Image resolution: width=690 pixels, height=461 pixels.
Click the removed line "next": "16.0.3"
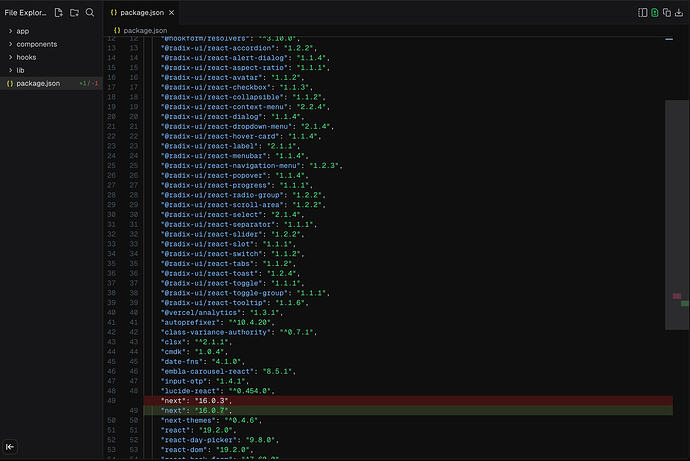pyautogui.click(x=408, y=401)
